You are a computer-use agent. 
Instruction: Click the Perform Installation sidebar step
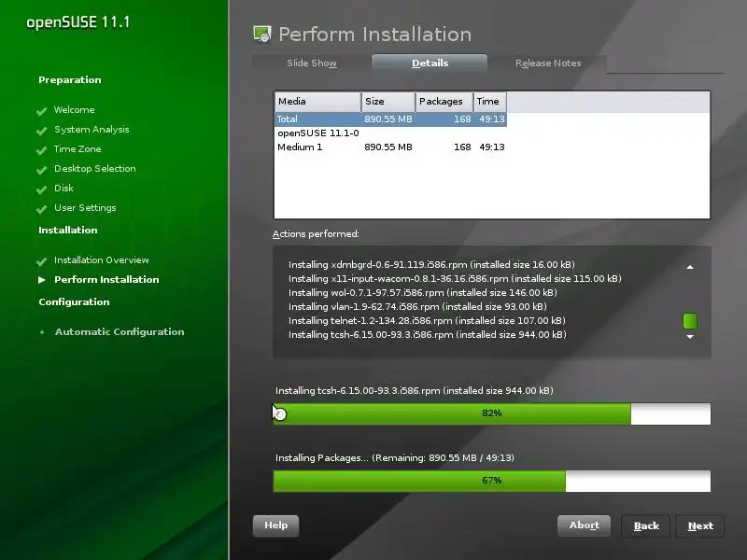[x=106, y=279]
